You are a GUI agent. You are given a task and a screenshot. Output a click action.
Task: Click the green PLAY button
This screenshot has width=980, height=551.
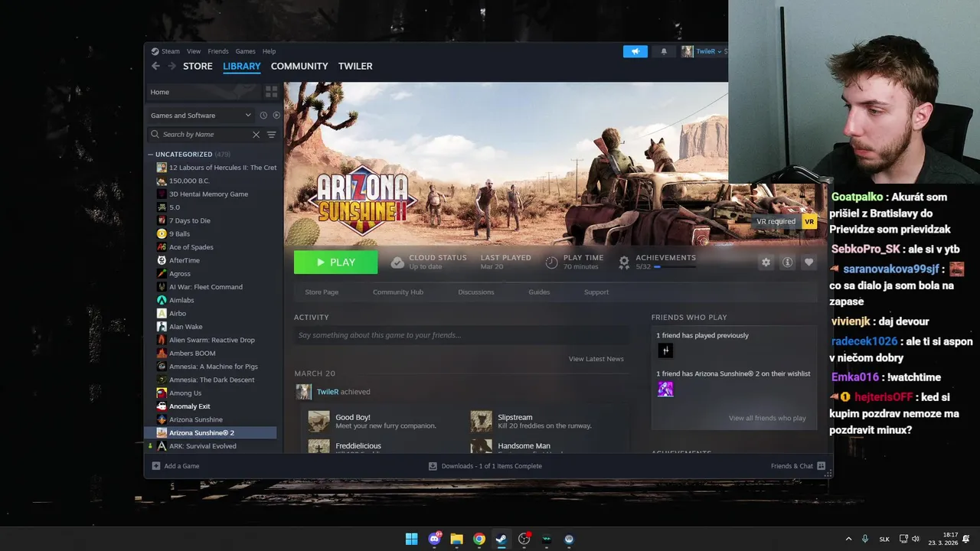click(335, 262)
